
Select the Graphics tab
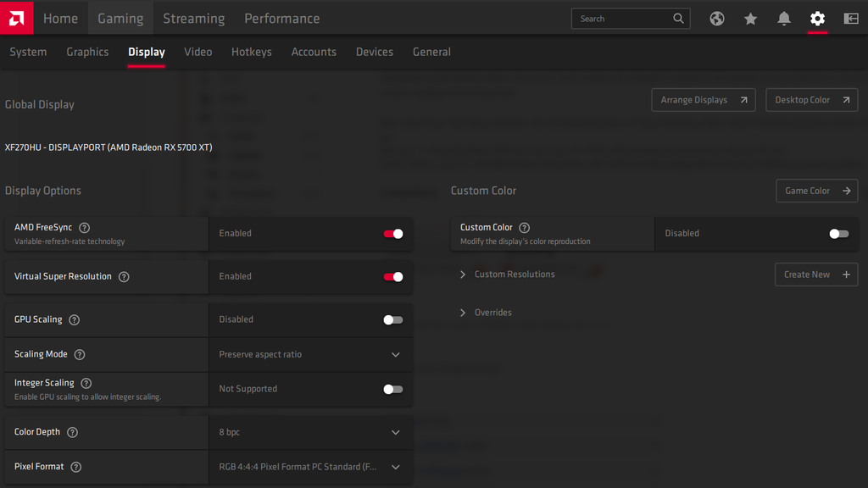(x=87, y=52)
